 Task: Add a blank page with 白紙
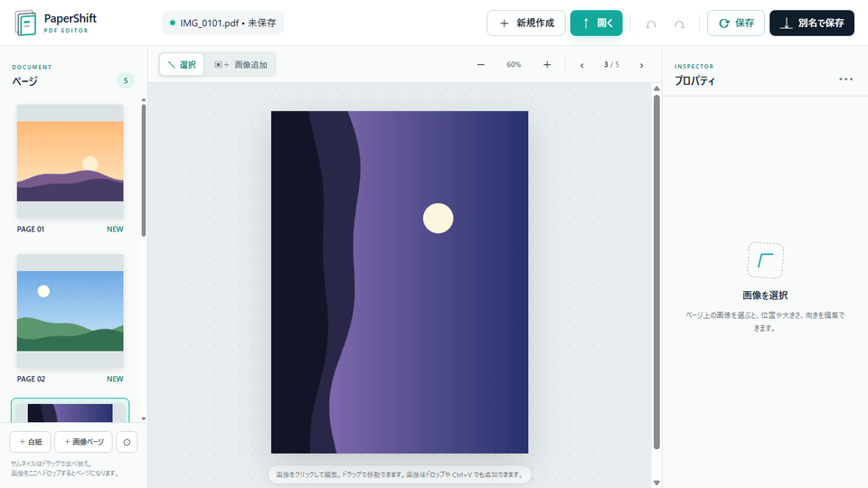click(x=31, y=442)
